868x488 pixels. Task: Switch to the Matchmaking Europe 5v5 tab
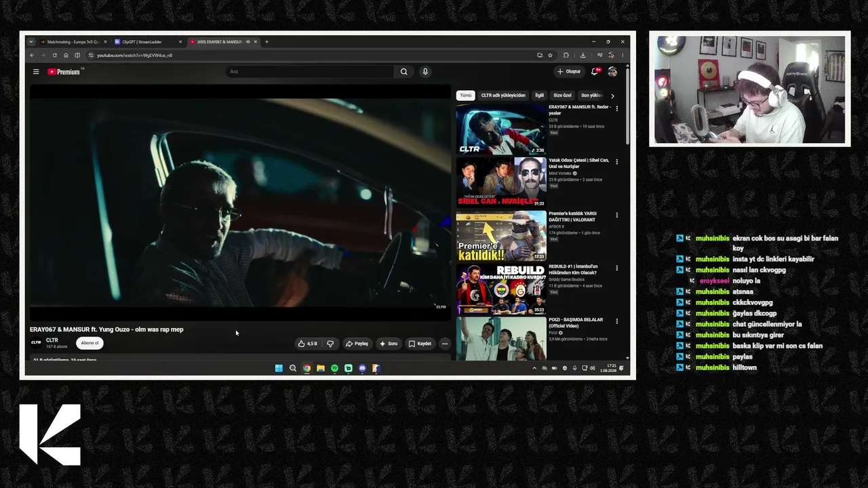73,42
